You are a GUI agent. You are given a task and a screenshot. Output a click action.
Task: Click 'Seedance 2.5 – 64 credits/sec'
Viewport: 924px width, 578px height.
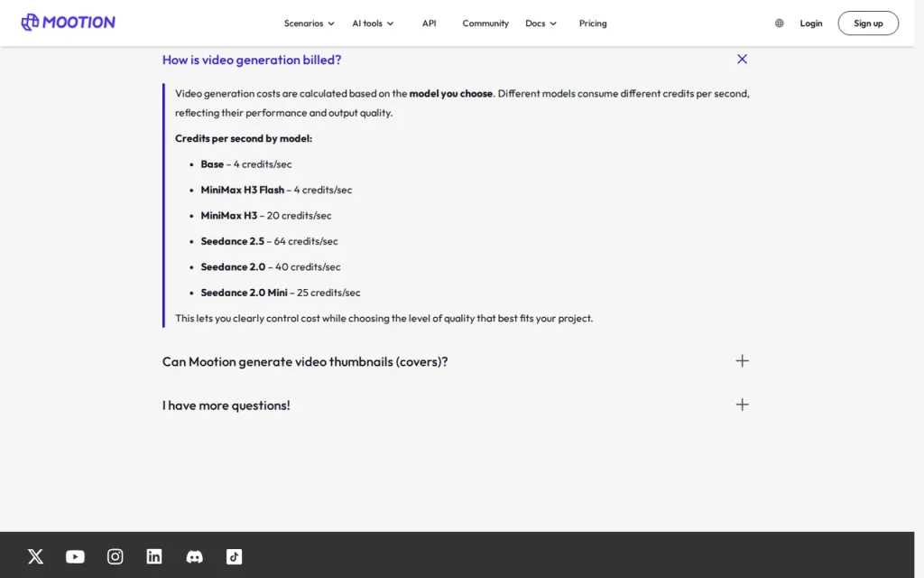click(269, 241)
